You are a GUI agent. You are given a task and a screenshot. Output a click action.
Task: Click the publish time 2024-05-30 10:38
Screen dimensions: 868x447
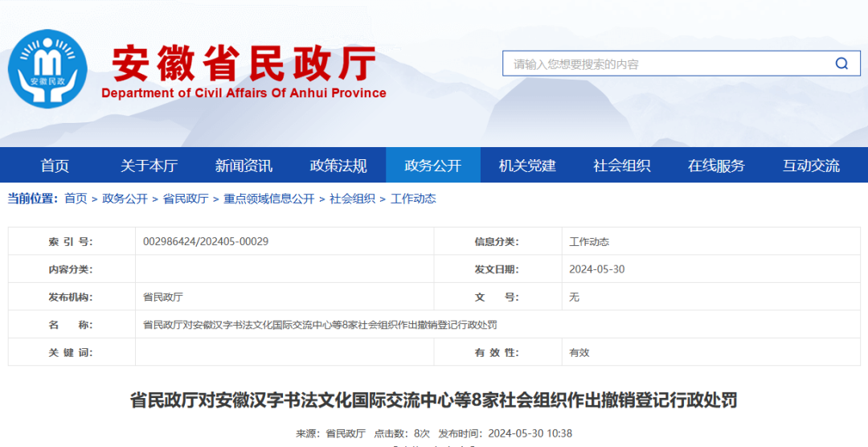(506, 433)
